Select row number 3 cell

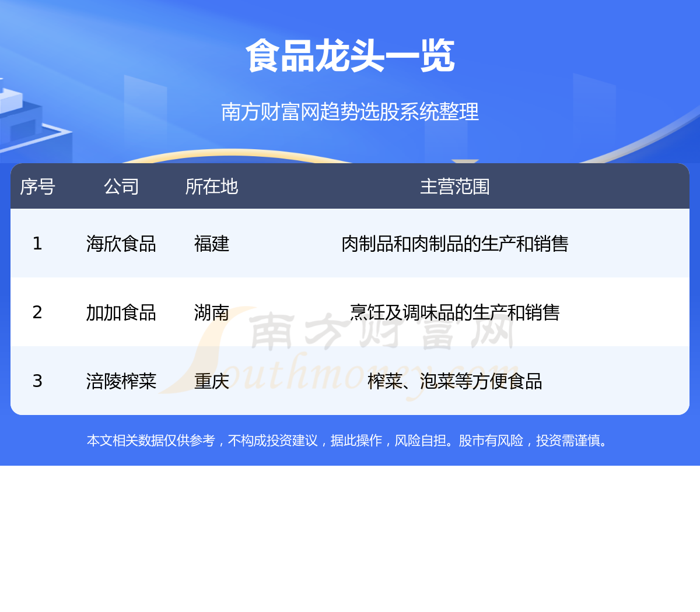(37, 381)
